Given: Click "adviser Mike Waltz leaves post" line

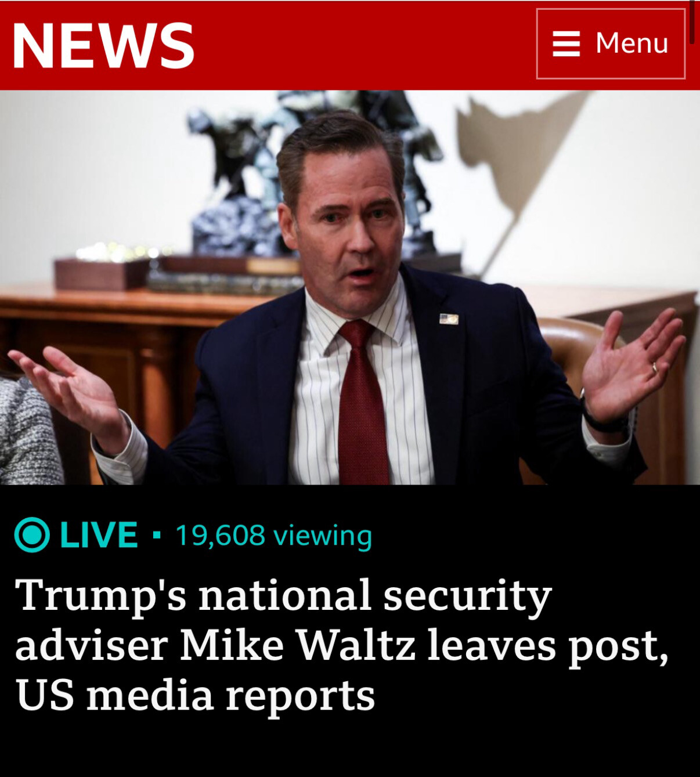Looking at the screenshot, I should [x=342, y=645].
